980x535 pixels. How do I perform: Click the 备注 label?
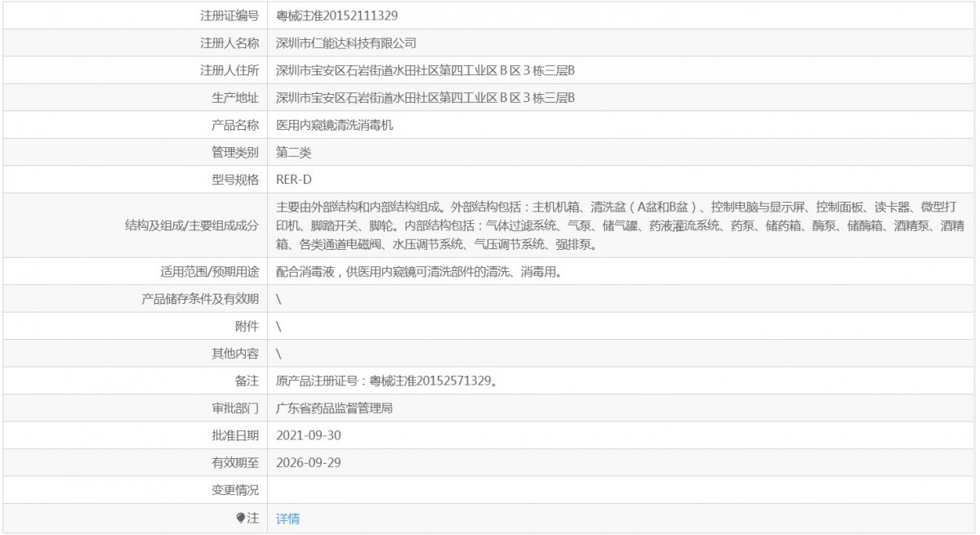(247, 381)
